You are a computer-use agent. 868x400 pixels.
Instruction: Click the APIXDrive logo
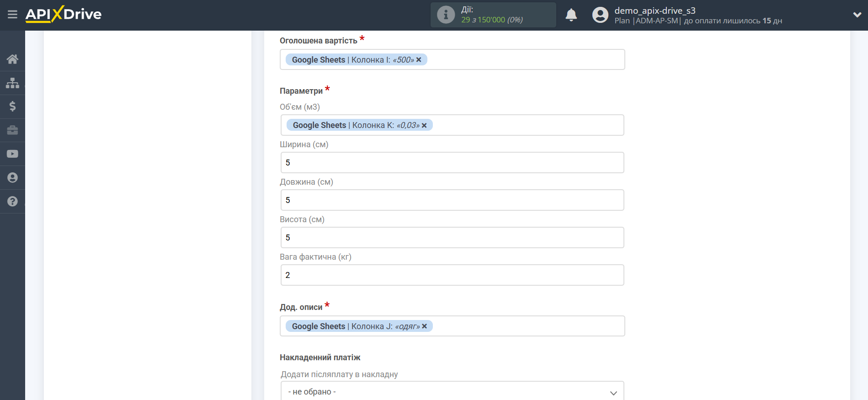[64, 14]
